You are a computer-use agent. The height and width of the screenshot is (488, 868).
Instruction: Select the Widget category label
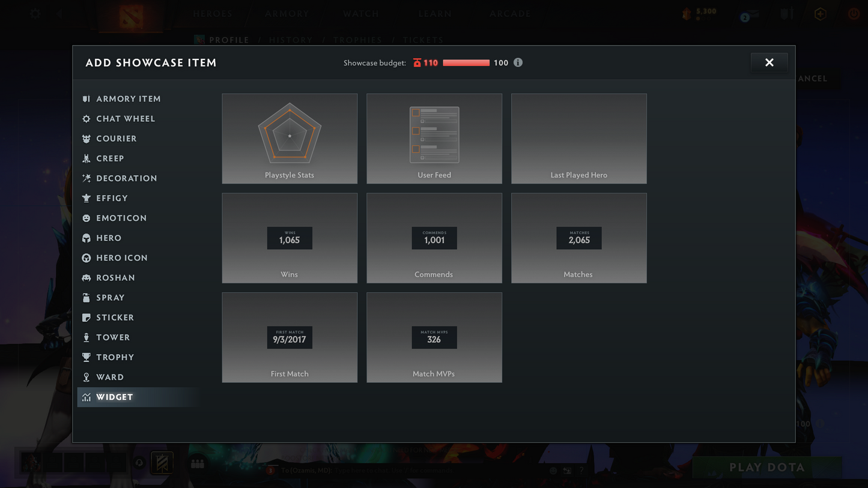[x=115, y=397]
